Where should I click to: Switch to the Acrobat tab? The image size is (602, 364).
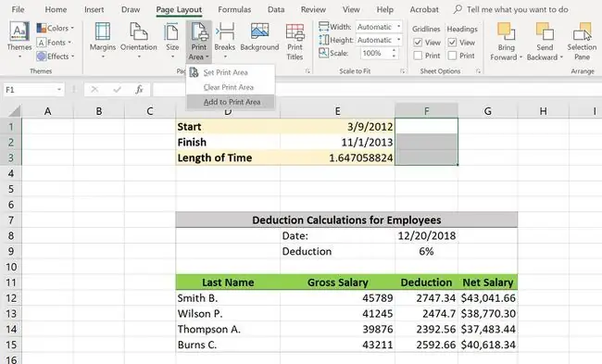click(x=424, y=9)
